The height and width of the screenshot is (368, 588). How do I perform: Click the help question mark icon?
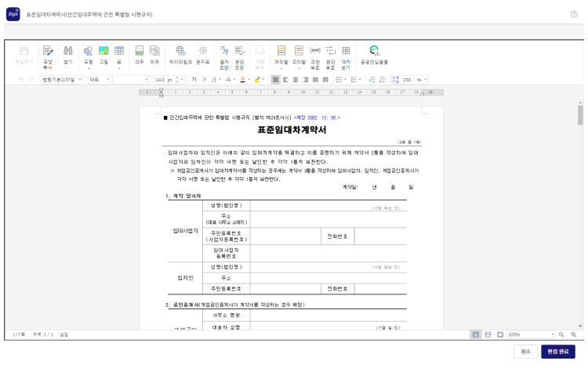coord(574,14)
